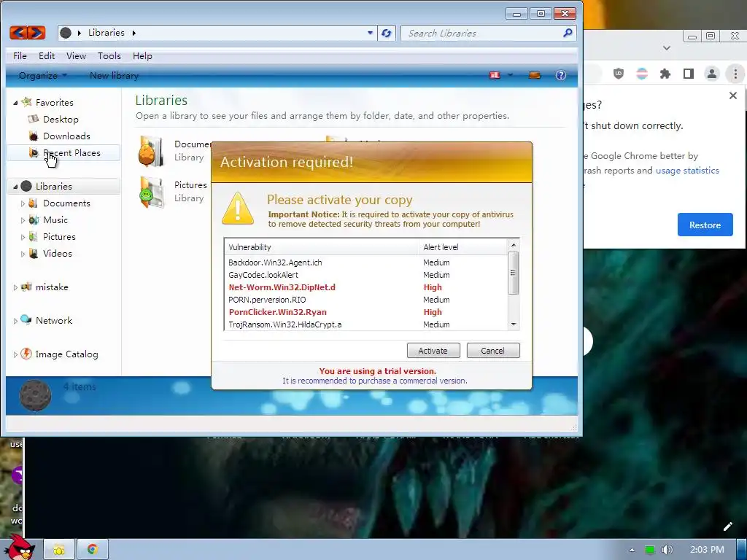The image size is (747, 560).
Task: Click the green network status tray icon
Action: point(649,550)
